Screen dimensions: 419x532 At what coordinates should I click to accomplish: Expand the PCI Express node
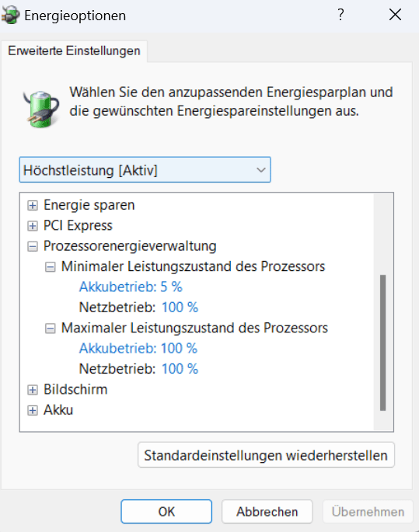[x=33, y=226]
